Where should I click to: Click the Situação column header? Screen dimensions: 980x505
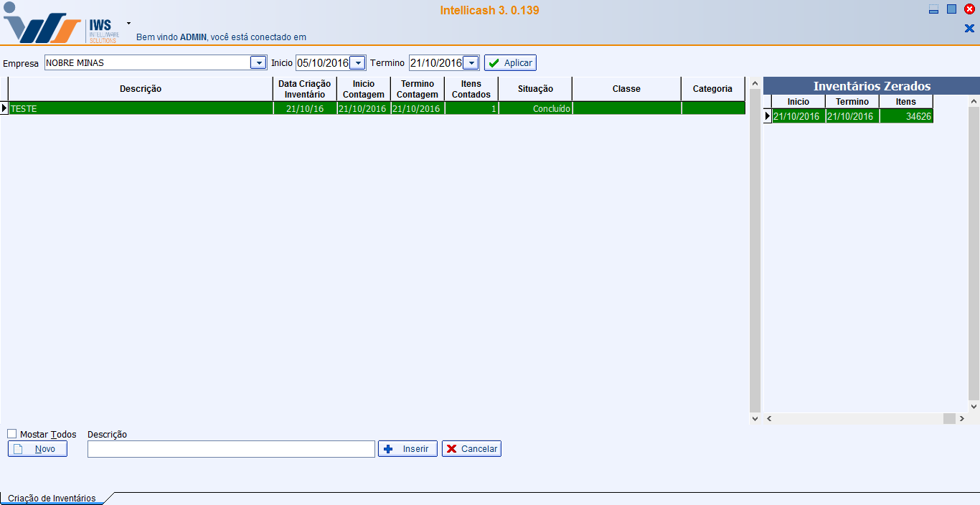click(x=535, y=89)
